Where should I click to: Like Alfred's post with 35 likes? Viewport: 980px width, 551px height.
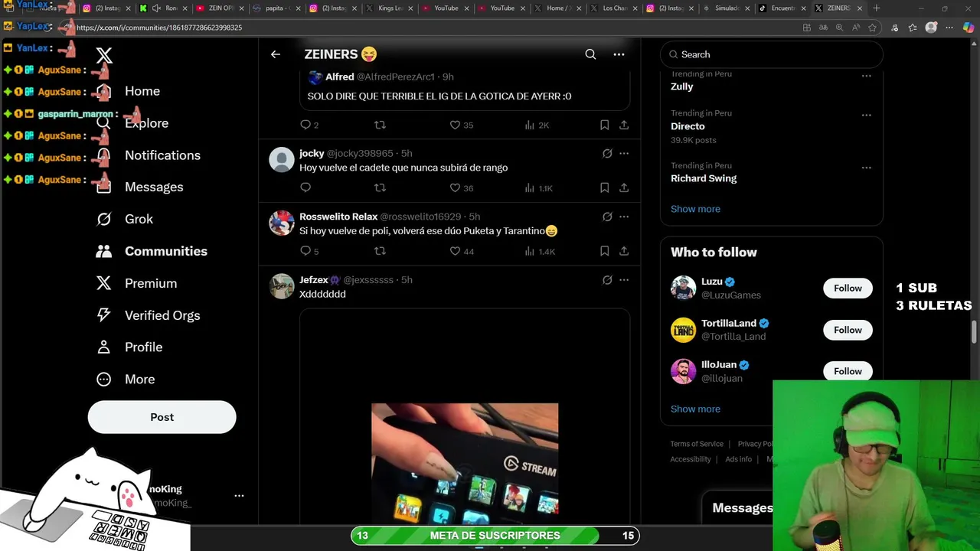coord(455,125)
